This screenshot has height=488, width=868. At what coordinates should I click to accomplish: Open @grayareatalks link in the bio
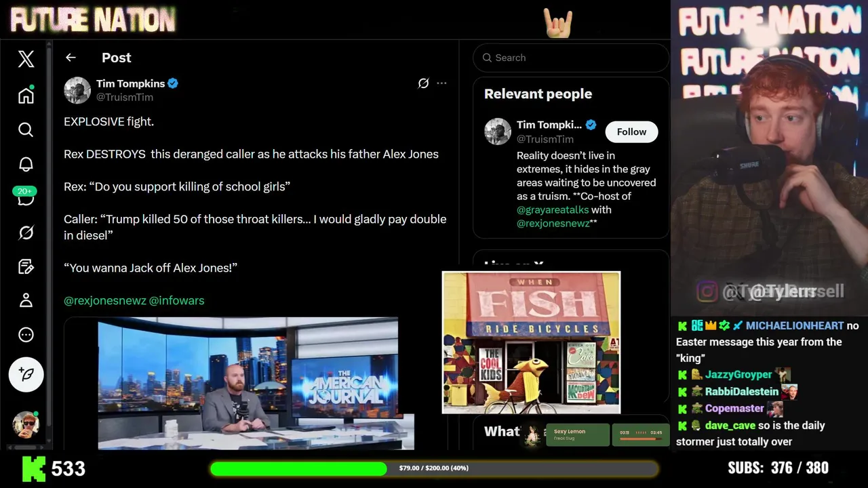553,209
